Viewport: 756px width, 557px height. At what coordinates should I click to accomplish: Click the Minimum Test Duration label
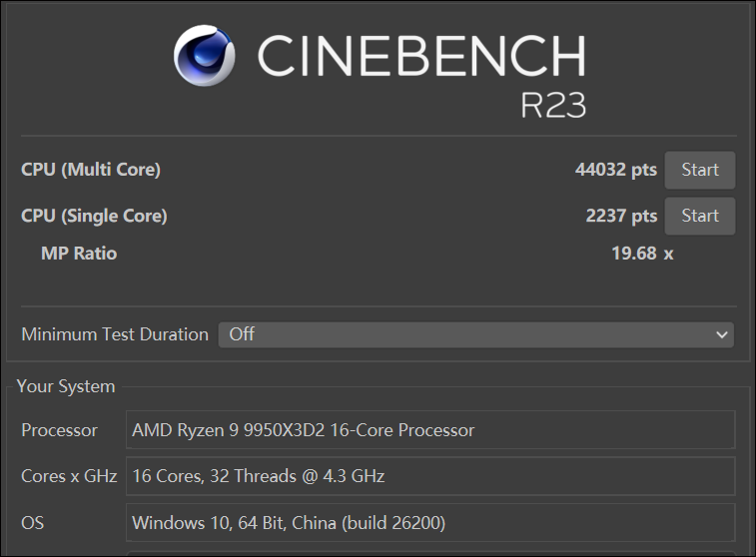click(115, 334)
